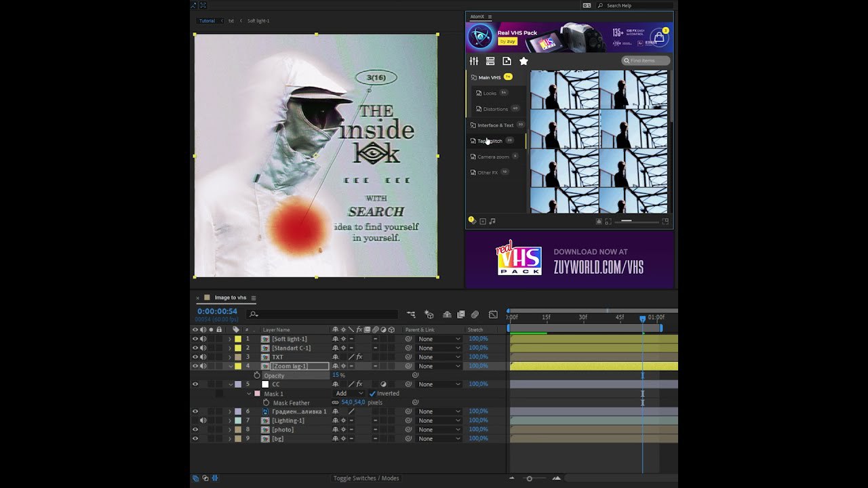This screenshot has height=488, width=868.
Task: Click the AtomX music note icon
Action: (492, 221)
